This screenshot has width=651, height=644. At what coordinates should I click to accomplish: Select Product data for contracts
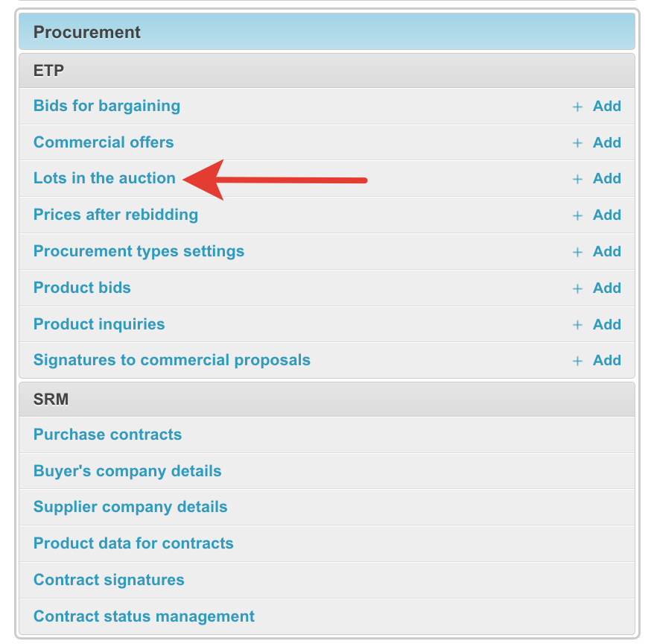point(133,543)
